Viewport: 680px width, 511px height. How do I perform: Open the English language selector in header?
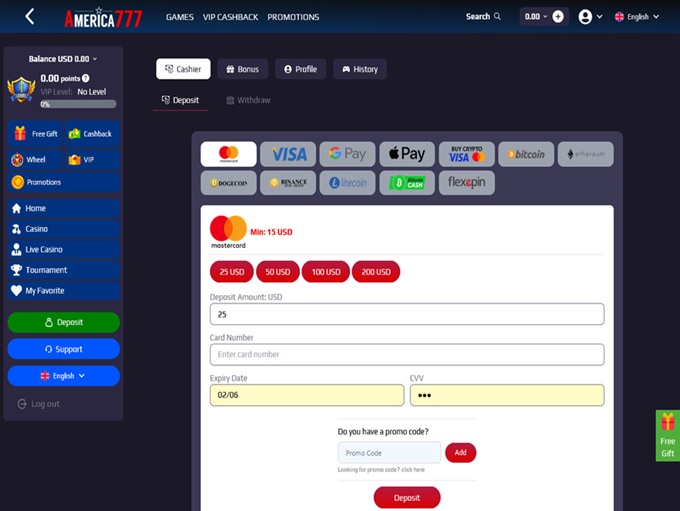point(636,17)
